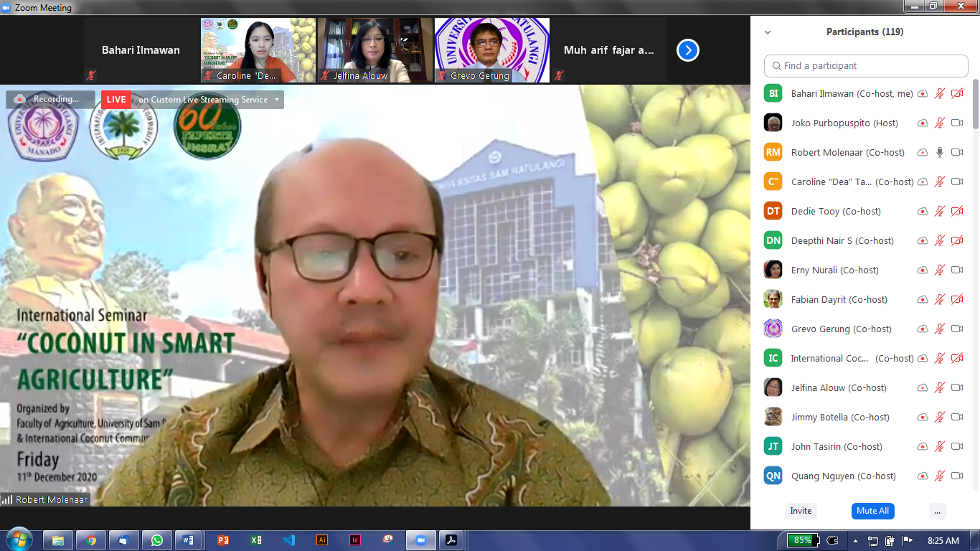
Task: Click the Invite button
Action: (801, 511)
